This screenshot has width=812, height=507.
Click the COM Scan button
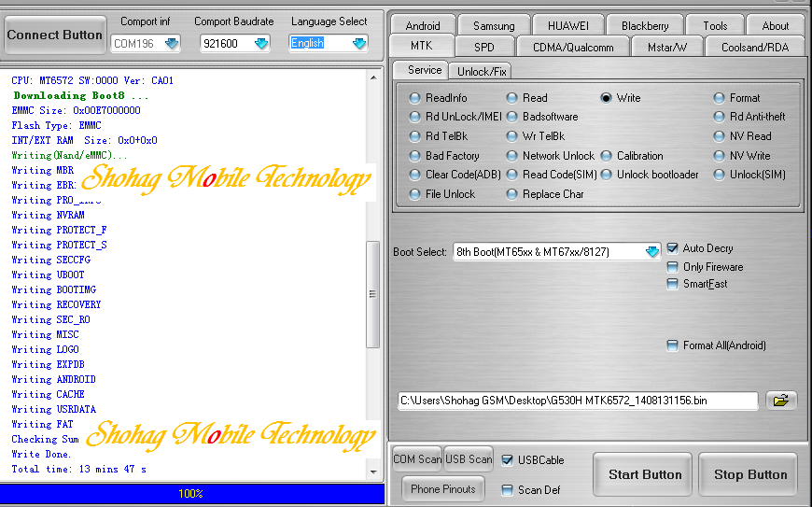tap(417, 458)
